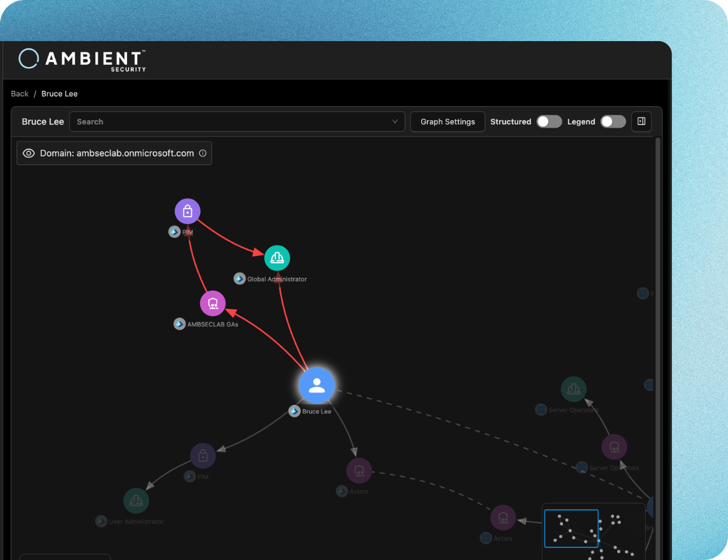
Task: Focus the Search input field
Action: click(237, 121)
